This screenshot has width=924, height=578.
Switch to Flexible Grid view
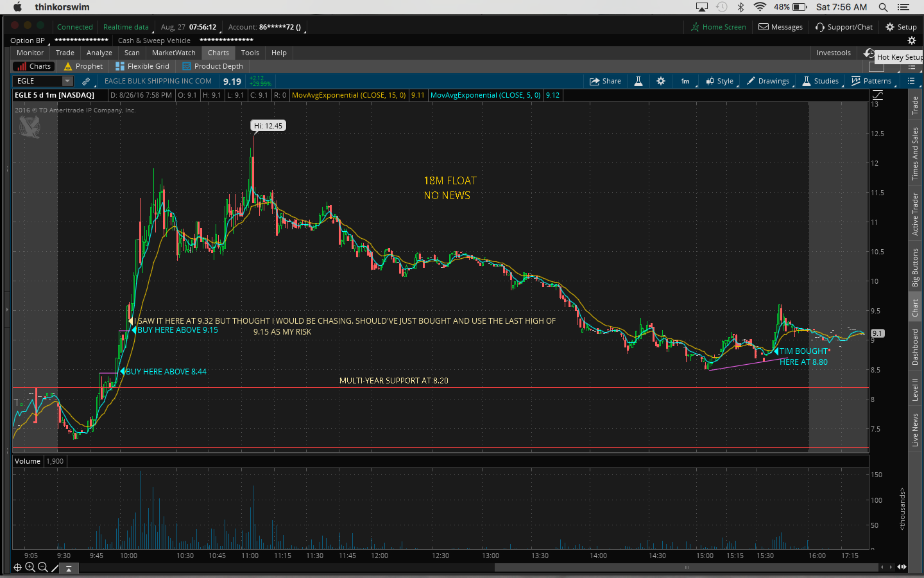(142, 66)
